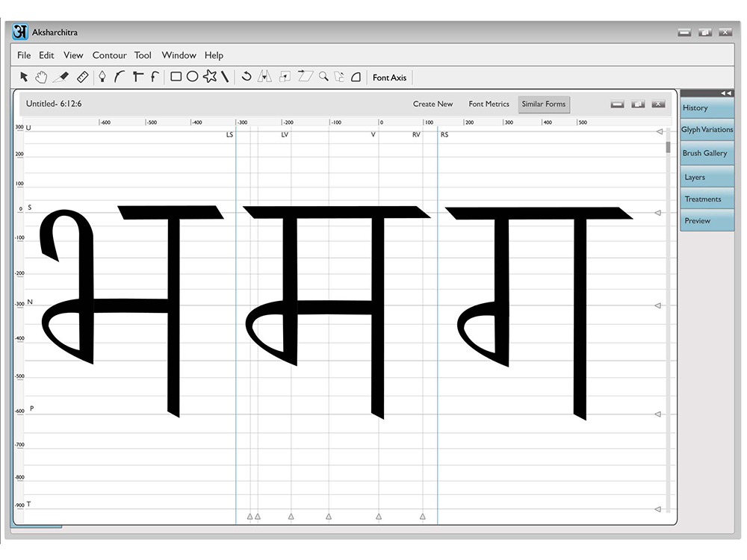
Task: Click the V guide bottom triangle marker
Action: click(379, 516)
